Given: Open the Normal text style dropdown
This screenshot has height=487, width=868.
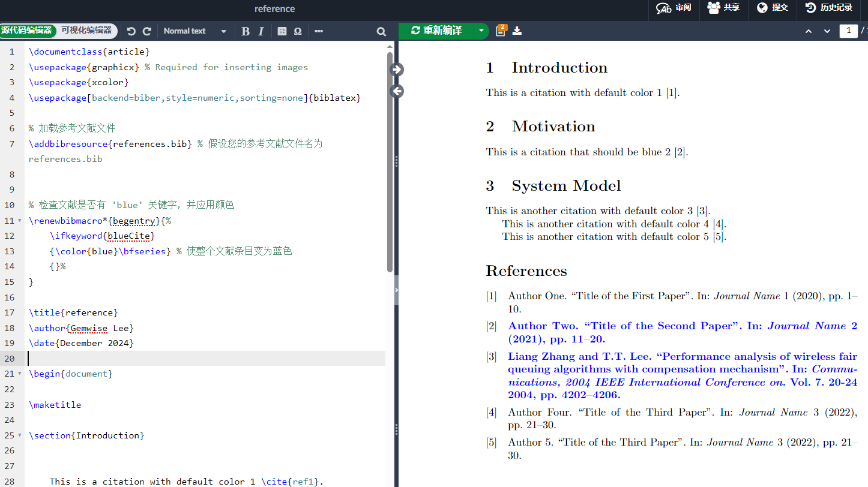Looking at the screenshot, I should pyautogui.click(x=194, y=31).
